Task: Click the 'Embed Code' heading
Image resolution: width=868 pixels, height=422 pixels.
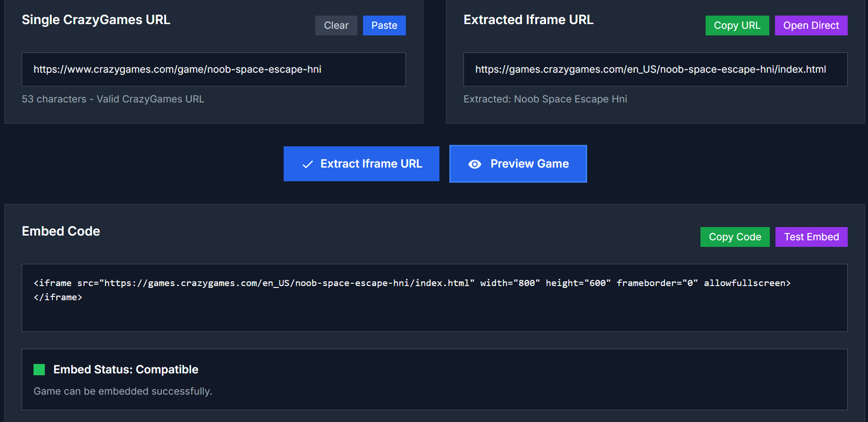Action: (x=61, y=231)
